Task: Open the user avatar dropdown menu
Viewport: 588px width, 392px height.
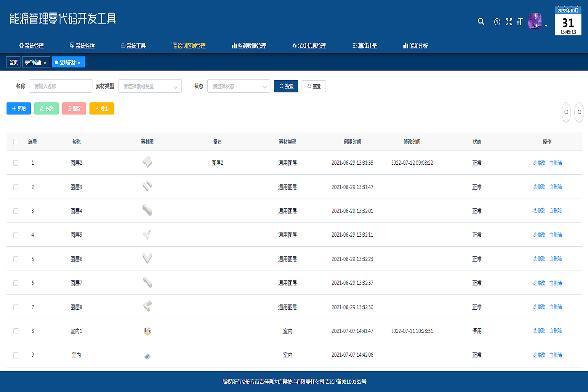Action: point(538,22)
